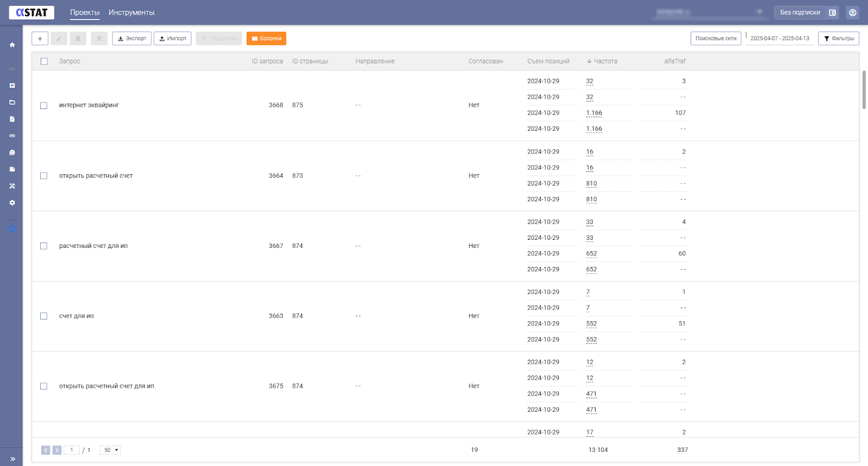Click the blurred project selector in header
Screen dimensions: 868x466
click(709, 12)
